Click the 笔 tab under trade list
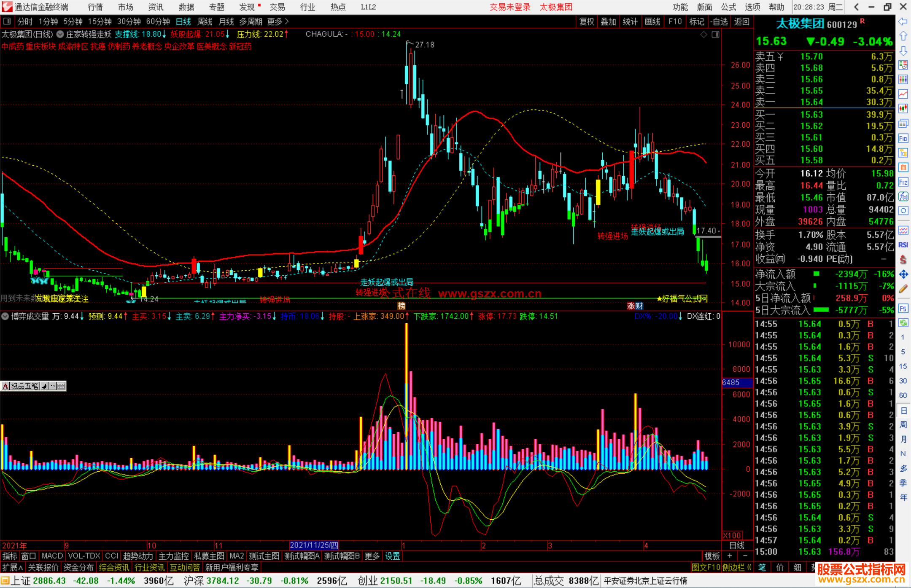 point(762,567)
